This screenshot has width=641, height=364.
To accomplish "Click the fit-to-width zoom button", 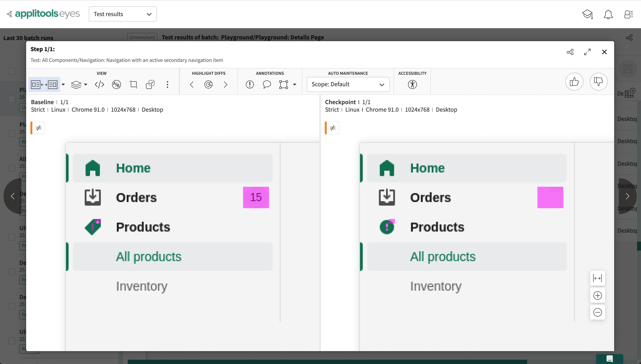I will pyautogui.click(x=597, y=278).
